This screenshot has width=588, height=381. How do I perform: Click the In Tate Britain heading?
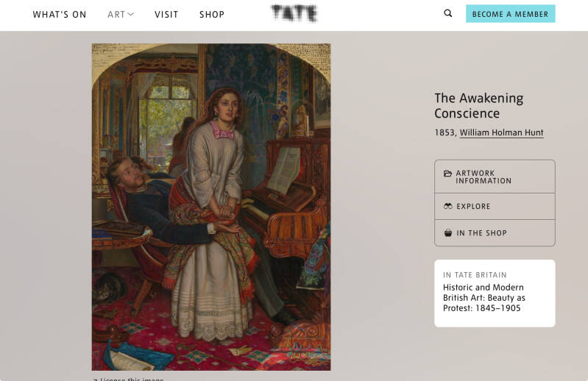tap(475, 275)
